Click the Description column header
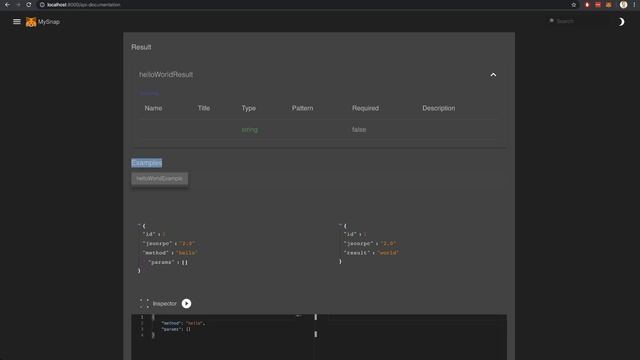Image resolution: width=640 pixels, height=360 pixels. pyautogui.click(x=439, y=108)
